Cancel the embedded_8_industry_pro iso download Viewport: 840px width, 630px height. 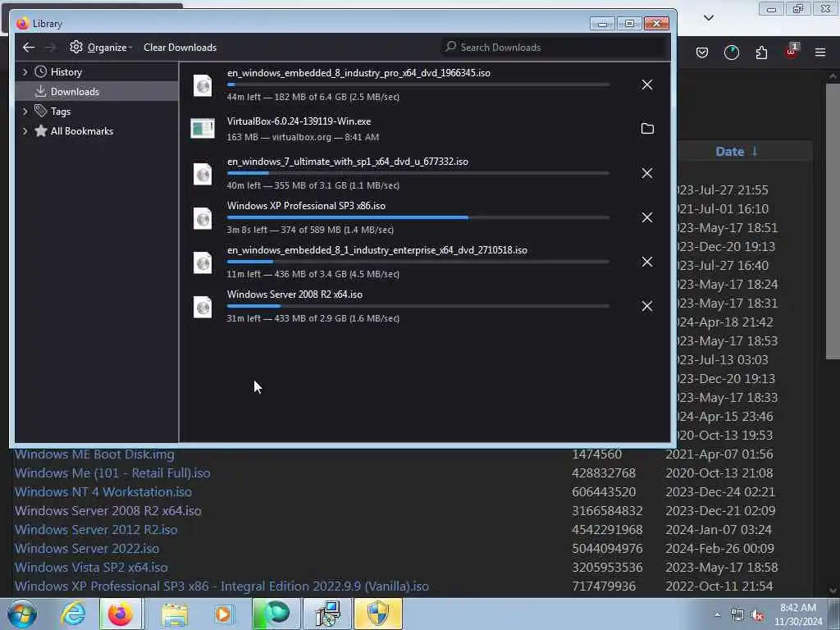647,84
